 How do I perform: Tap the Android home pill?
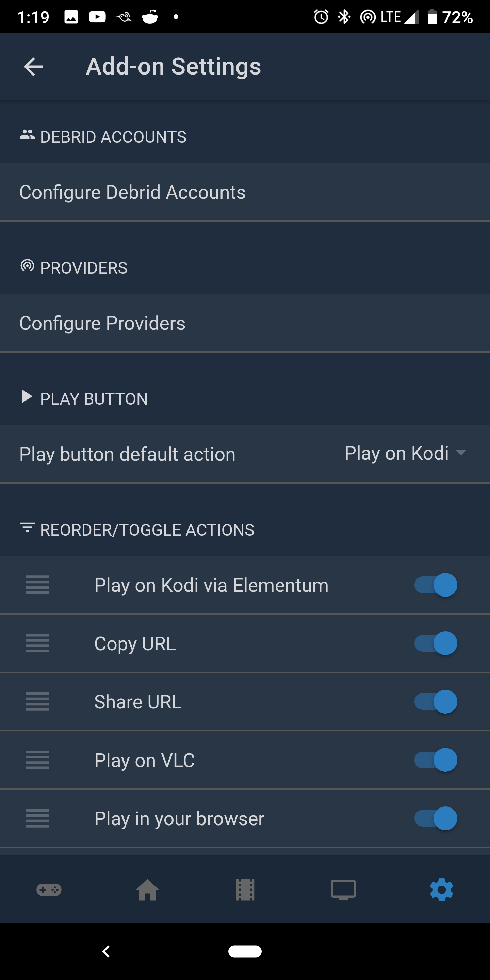(x=245, y=951)
